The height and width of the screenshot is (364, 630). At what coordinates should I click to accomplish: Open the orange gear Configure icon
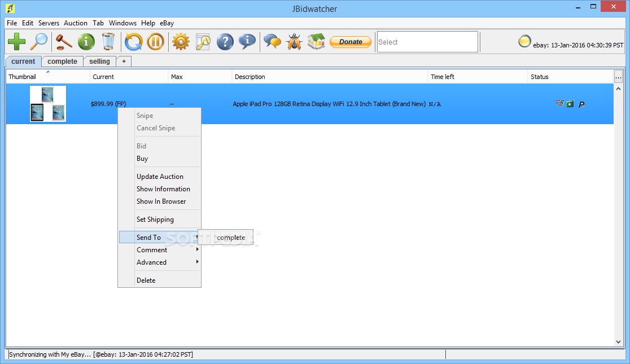(x=181, y=42)
